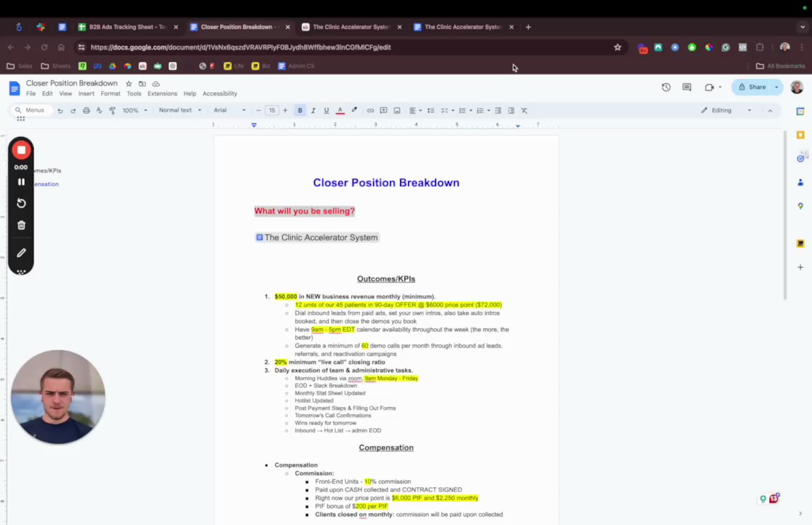Viewport: 812px width, 525px height.
Task: Open a new browser tab
Action: click(528, 27)
